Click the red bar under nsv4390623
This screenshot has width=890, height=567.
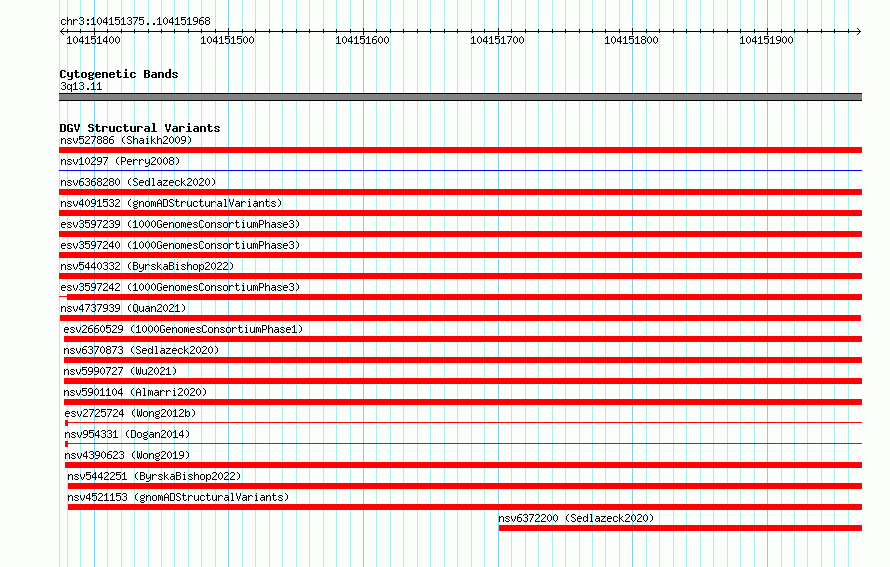(x=463, y=465)
